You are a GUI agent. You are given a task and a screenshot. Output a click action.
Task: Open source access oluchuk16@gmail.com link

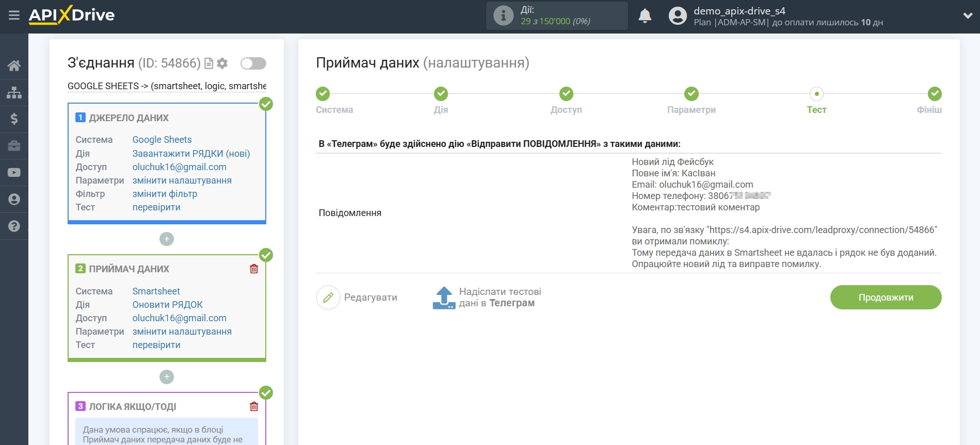pos(180,167)
